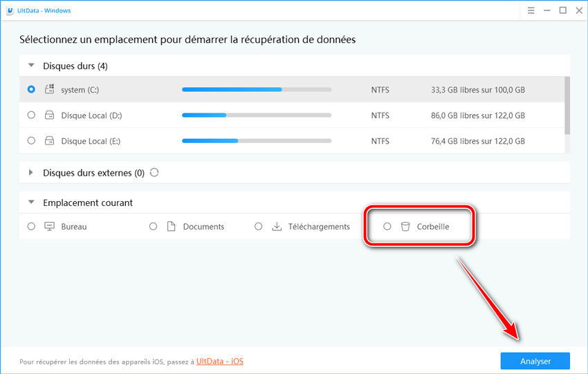
Task: Click the UltData app logo icon
Action: [10, 10]
